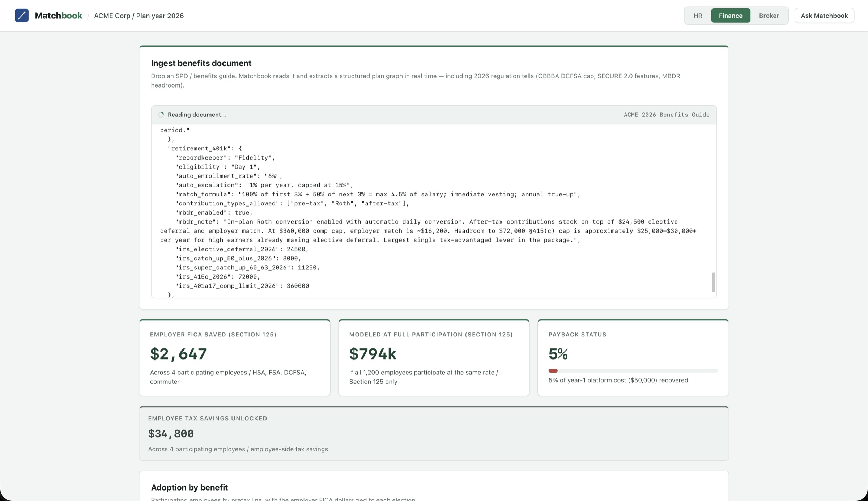
Task: Click the "auto_enrollment_rate": "6%" line
Action: point(229,176)
